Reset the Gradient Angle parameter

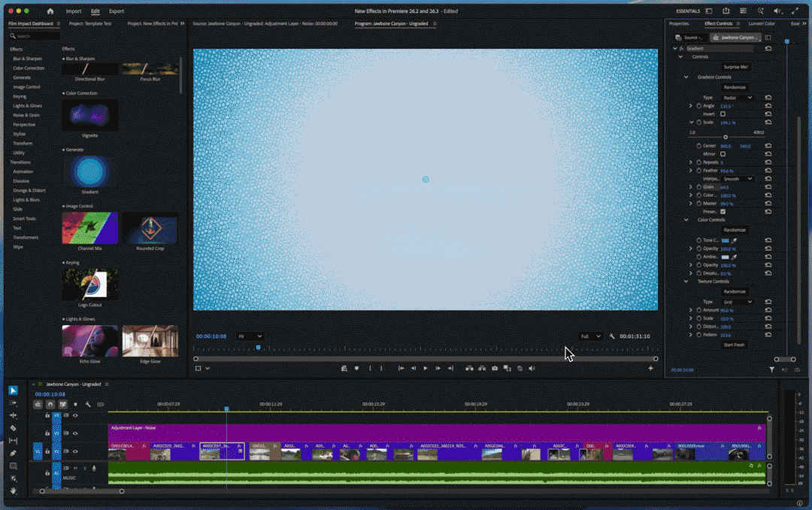[x=768, y=106]
